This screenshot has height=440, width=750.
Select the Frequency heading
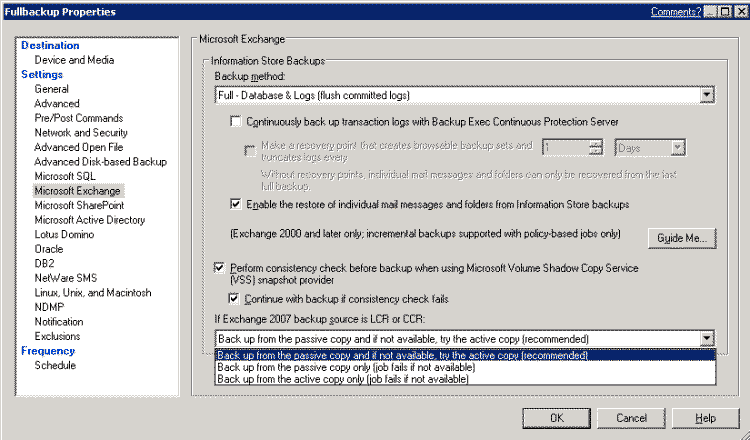48,351
